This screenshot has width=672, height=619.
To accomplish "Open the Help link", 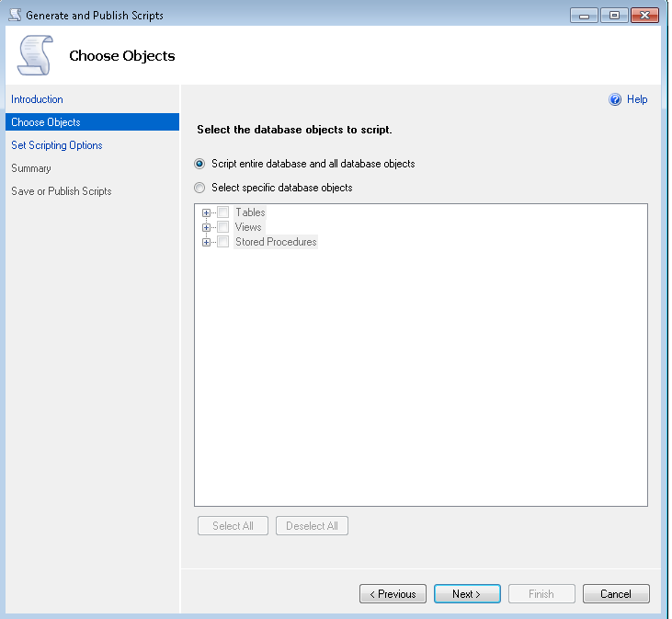I will [637, 99].
